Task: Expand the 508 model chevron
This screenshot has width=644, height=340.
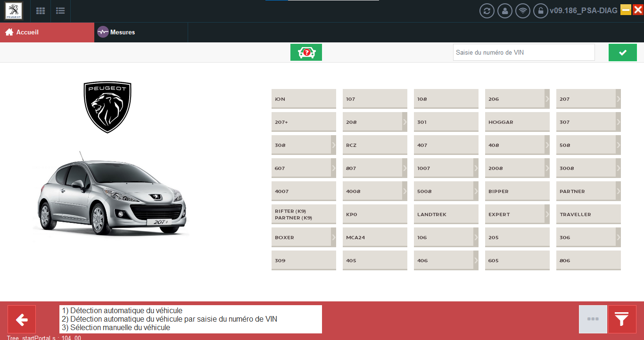Action: 618,145
